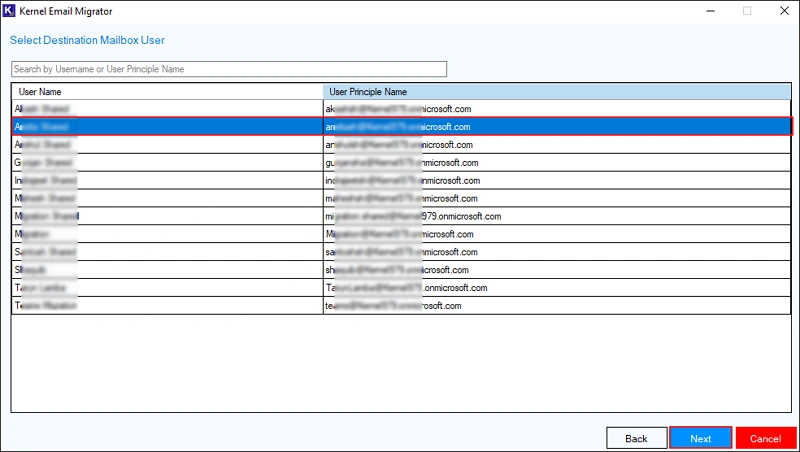Select the email cell starting with 'gu'

coord(557,163)
